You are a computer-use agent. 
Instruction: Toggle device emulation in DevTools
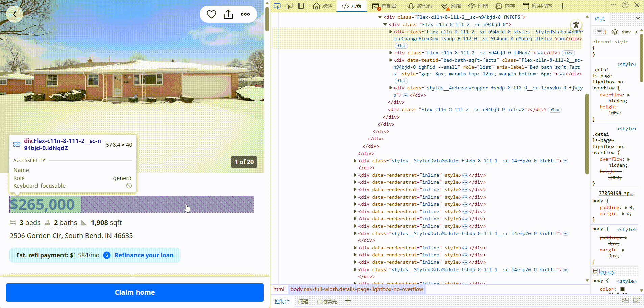coord(289,6)
